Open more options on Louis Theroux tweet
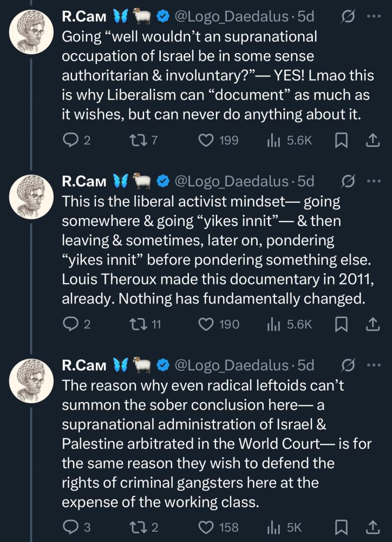Screen dimensions: 392x542 (374, 181)
